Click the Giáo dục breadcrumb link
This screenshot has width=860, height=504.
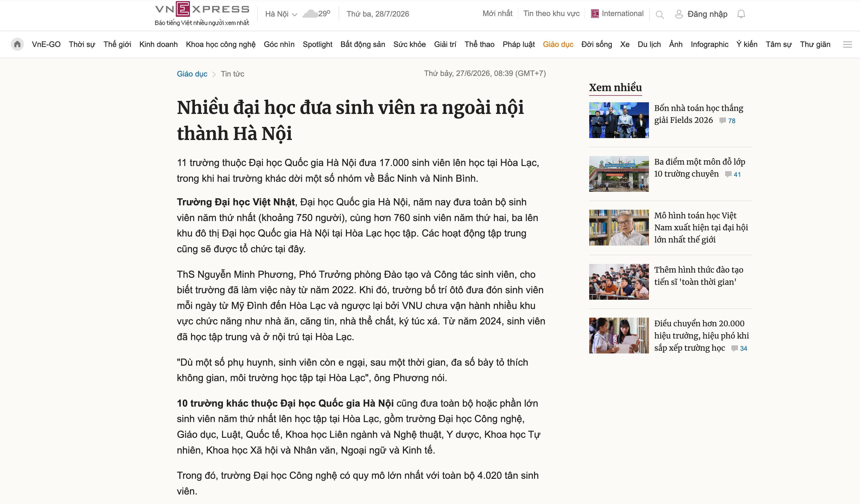click(192, 74)
